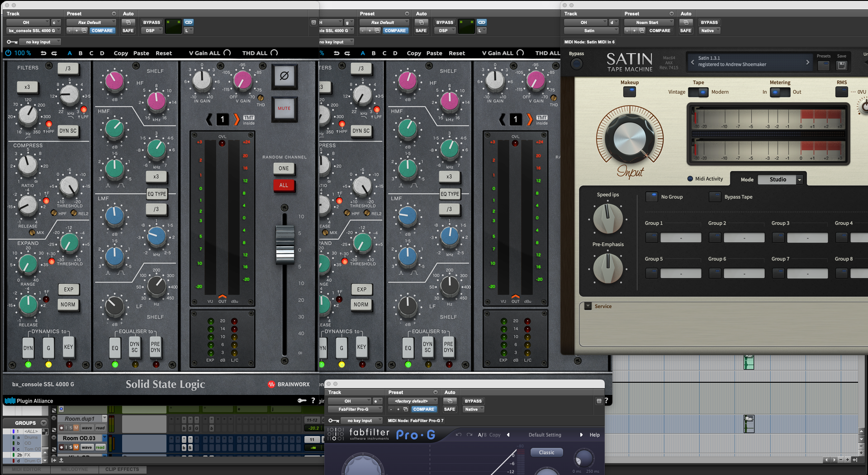Open the Satin Mode Studio dropdown
Image resolution: width=868 pixels, height=475 pixels.
click(780, 180)
